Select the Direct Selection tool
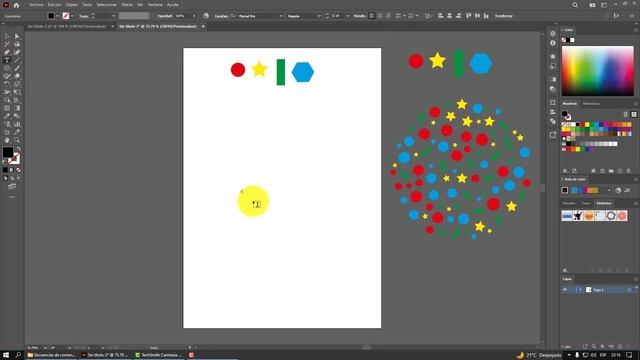Image resolution: width=640 pixels, height=360 pixels. point(17,36)
